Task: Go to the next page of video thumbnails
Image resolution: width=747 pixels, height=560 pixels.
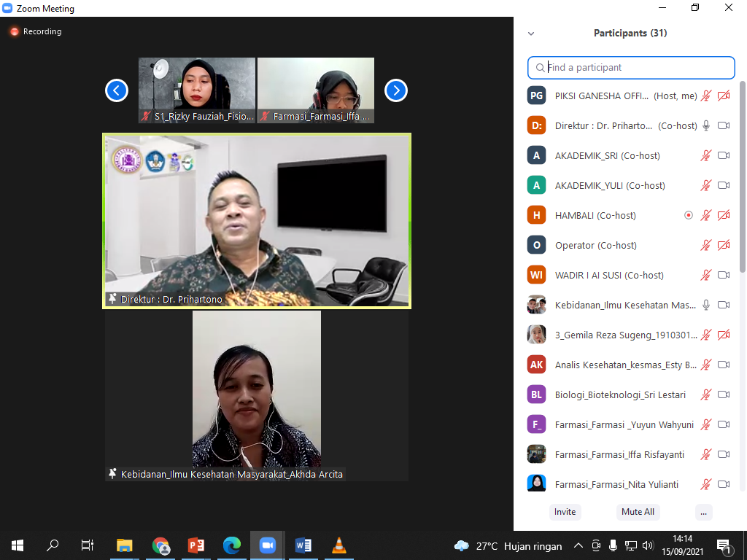Action: point(396,90)
